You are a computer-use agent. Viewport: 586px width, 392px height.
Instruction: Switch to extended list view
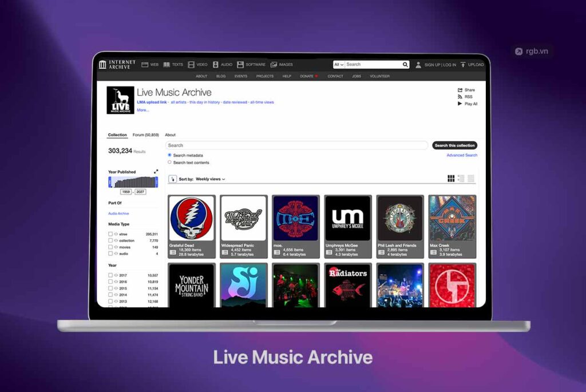coord(461,179)
